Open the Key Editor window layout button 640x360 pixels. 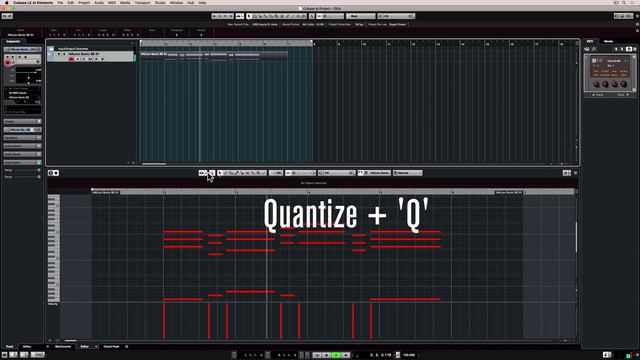pos(567,173)
